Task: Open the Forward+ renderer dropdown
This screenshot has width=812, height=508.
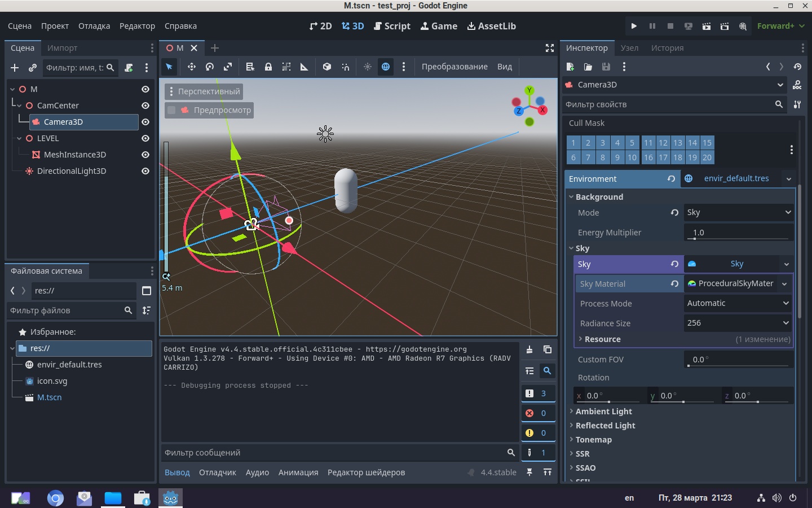Action: (780, 26)
